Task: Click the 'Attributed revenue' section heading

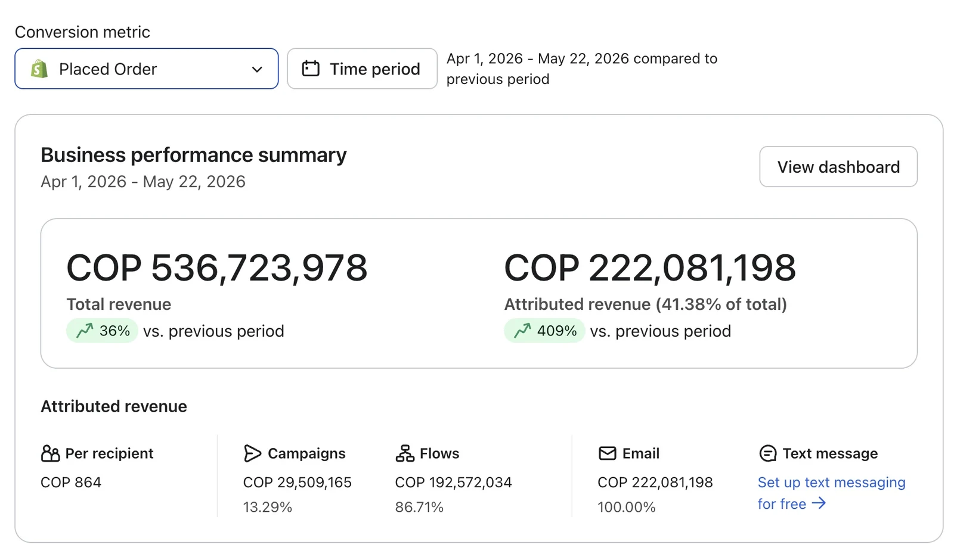Action: [x=114, y=406]
